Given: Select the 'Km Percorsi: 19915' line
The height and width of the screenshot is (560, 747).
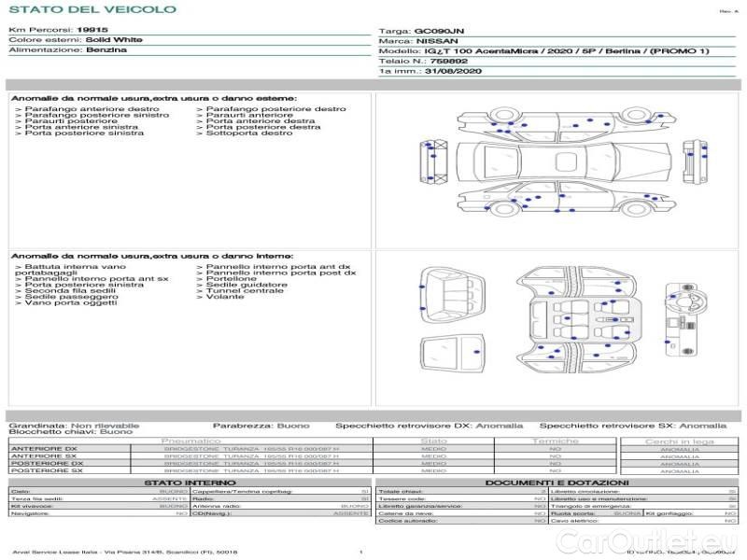Looking at the screenshot, I should [58, 30].
